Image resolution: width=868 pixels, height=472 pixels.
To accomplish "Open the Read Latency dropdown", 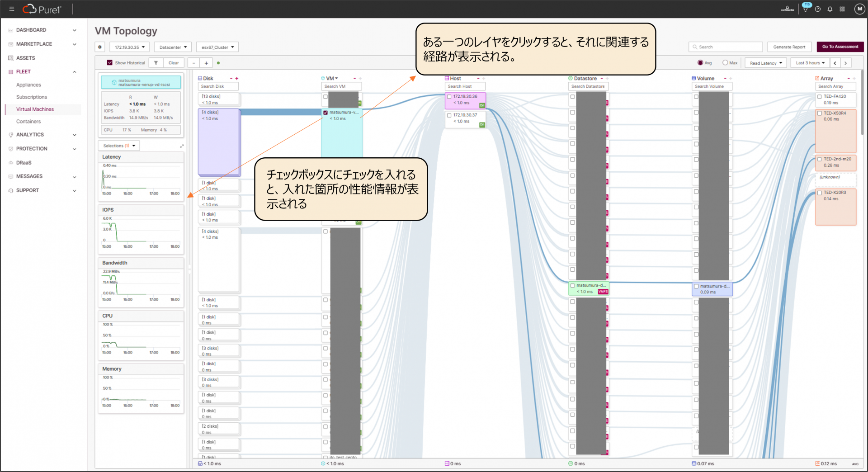I will (766, 63).
